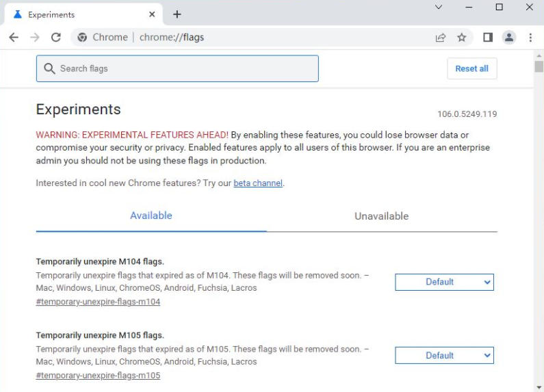
Task: Switch to the Unavailable tab
Action: [x=382, y=216]
